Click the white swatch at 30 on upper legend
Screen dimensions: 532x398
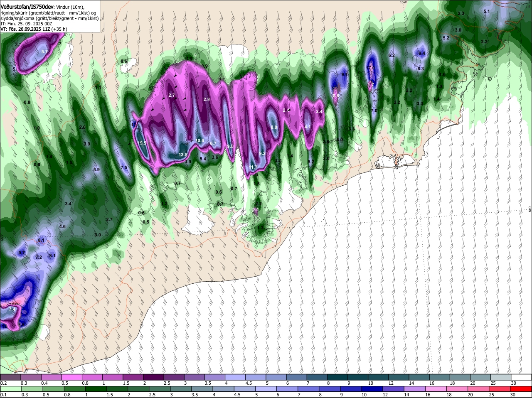click(522, 377)
